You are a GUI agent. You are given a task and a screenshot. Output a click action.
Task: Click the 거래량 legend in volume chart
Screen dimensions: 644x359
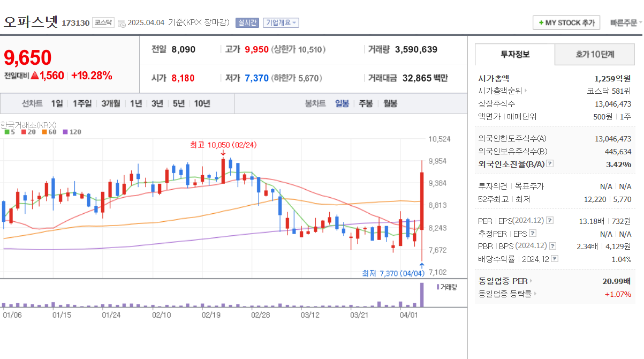pyautogui.click(x=447, y=287)
